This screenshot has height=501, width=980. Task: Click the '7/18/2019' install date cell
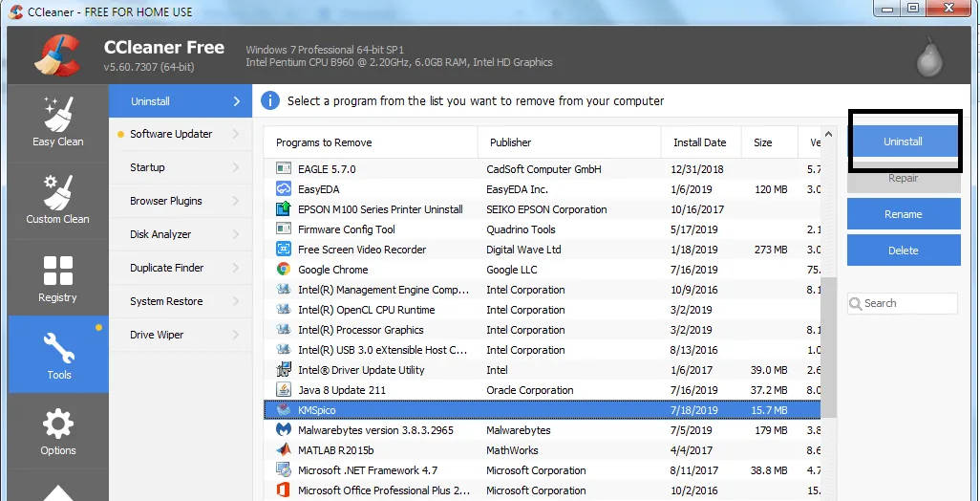pyautogui.click(x=695, y=409)
